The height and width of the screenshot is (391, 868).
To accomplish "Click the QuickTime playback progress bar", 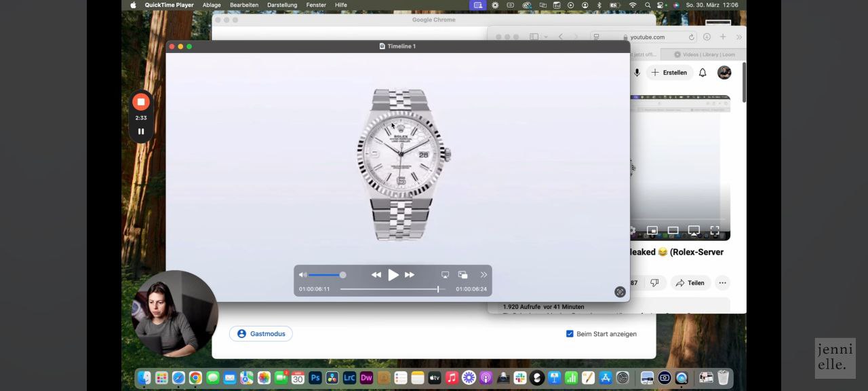I will [393, 289].
